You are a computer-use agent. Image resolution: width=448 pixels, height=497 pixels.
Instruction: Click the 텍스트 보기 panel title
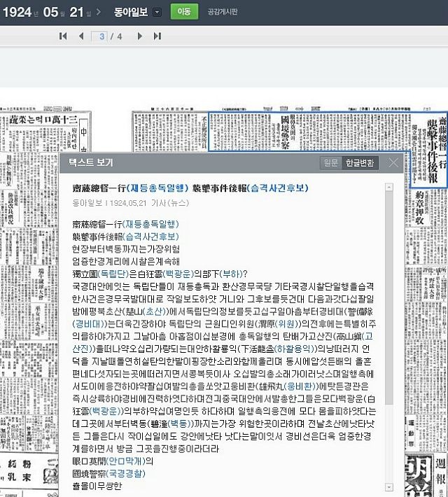pyautogui.click(x=91, y=162)
